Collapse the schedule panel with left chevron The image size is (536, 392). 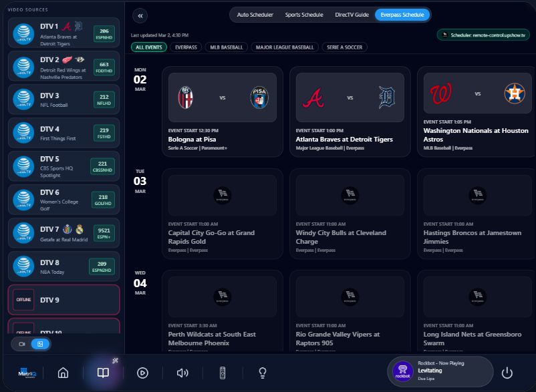140,15
